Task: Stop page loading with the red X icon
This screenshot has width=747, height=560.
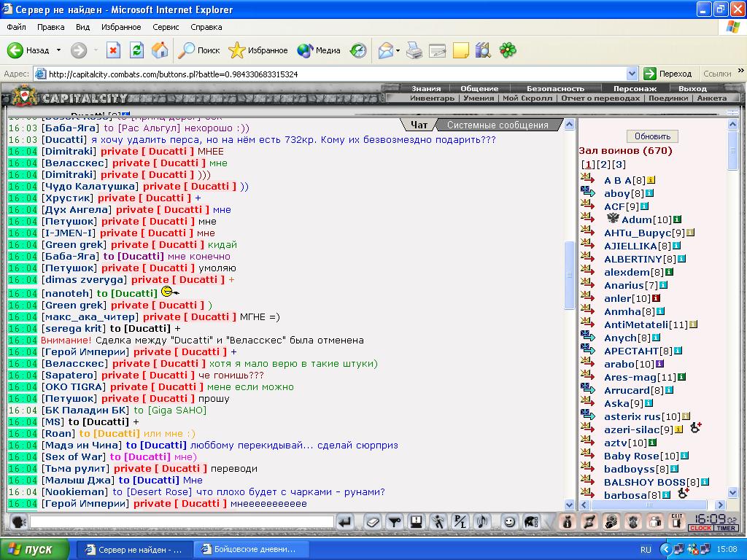Action: point(113,50)
